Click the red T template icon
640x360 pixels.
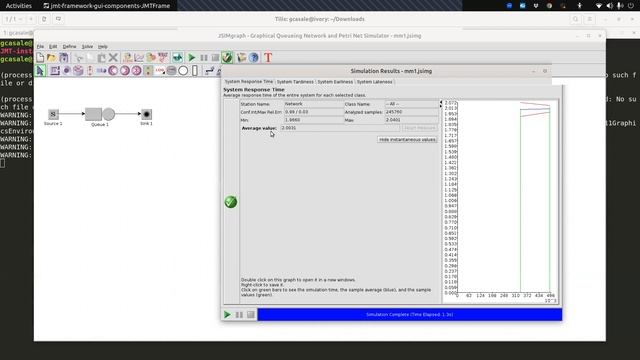coord(268,58)
